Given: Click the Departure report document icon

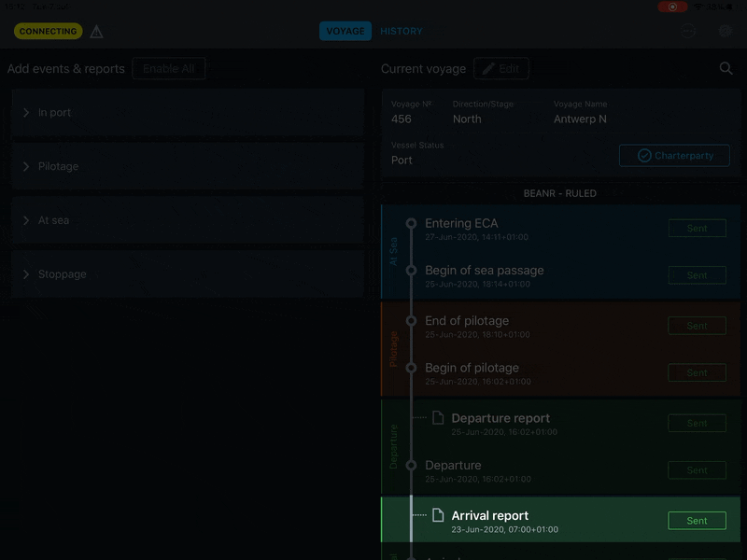Looking at the screenshot, I should click(438, 418).
